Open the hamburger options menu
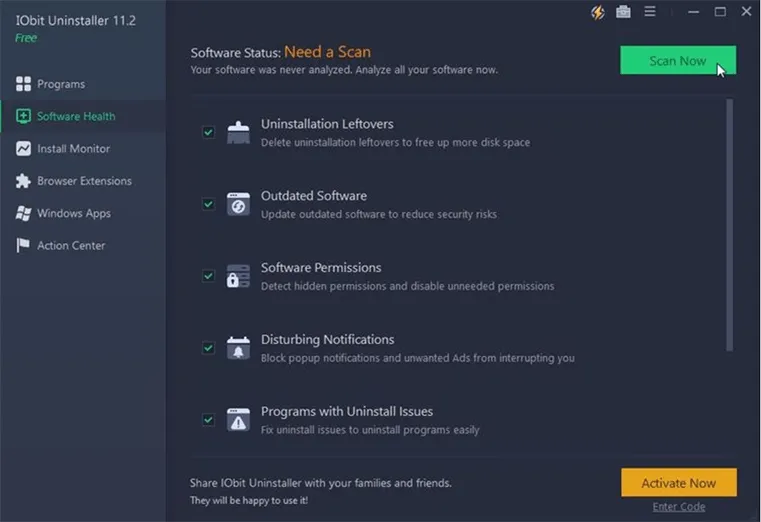This screenshot has height=522, width=761. [x=650, y=12]
